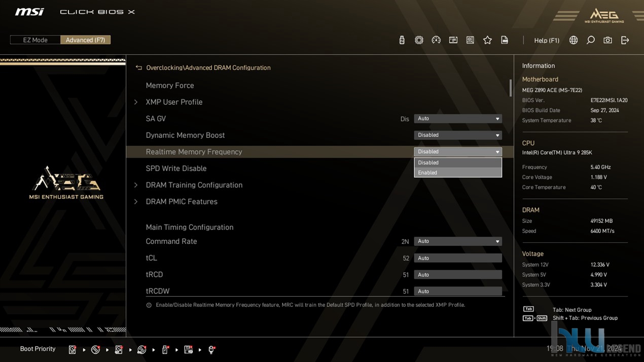
Task: Click tCL Auto input field
Action: [x=458, y=258]
